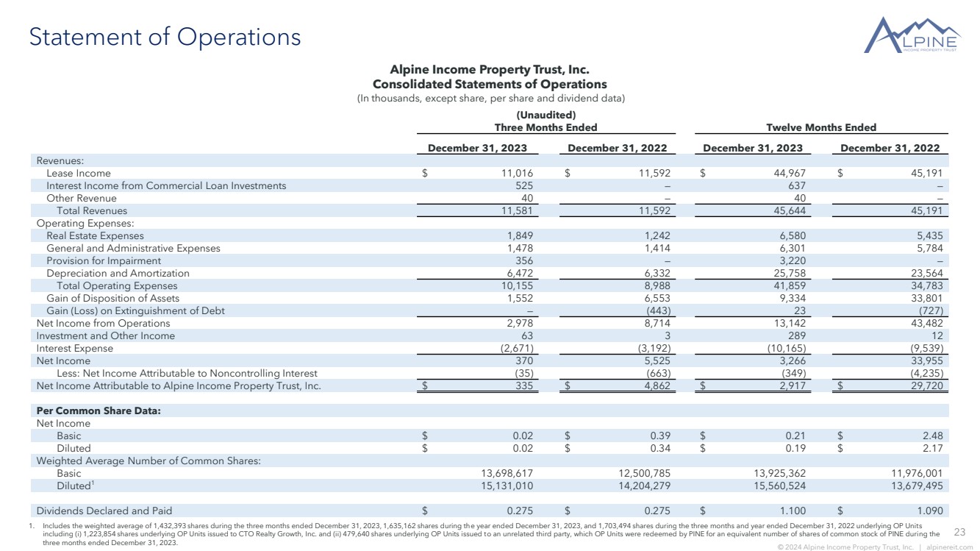
Task: Click the 'Operating Expenses:' section label
Action: click(85, 223)
